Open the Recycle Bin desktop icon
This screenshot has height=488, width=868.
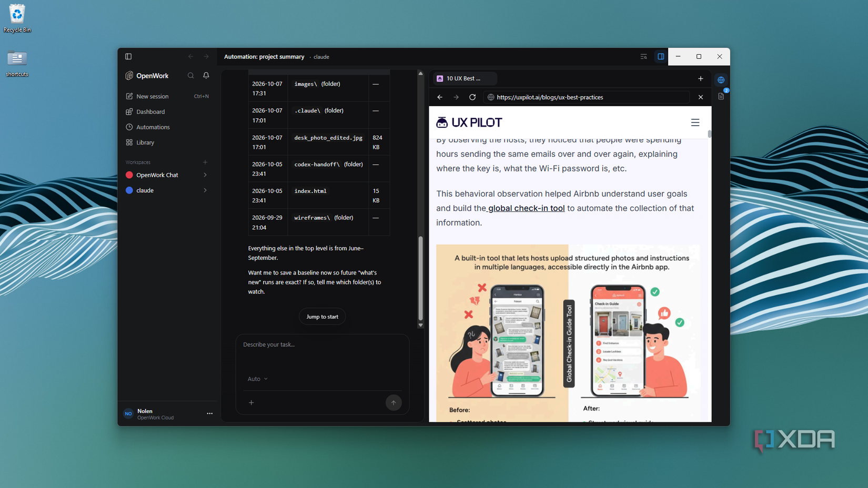17,19
